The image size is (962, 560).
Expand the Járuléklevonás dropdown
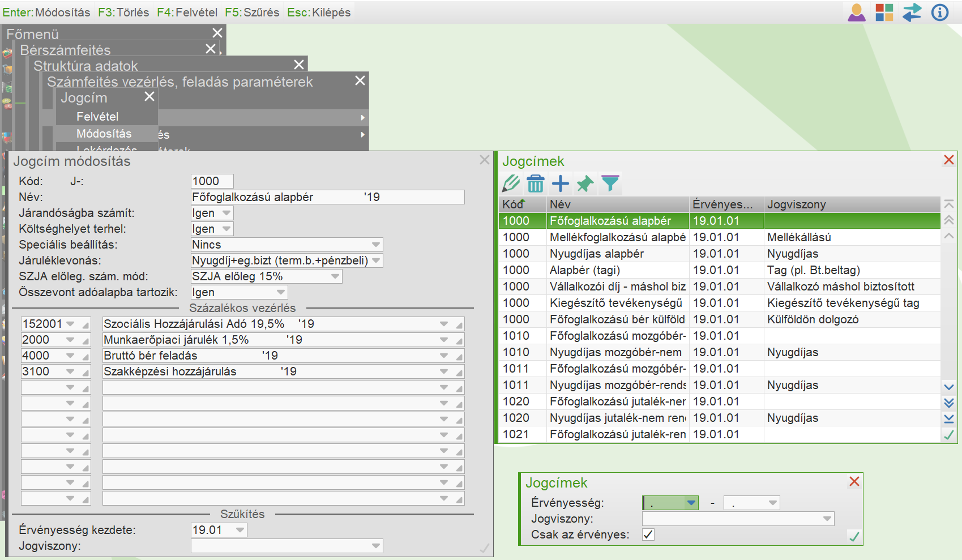pyautogui.click(x=376, y=260)
